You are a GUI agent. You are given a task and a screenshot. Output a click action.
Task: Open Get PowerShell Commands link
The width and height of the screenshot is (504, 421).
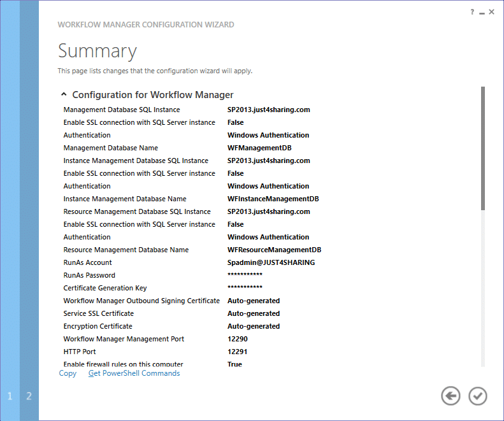point(134,373)
